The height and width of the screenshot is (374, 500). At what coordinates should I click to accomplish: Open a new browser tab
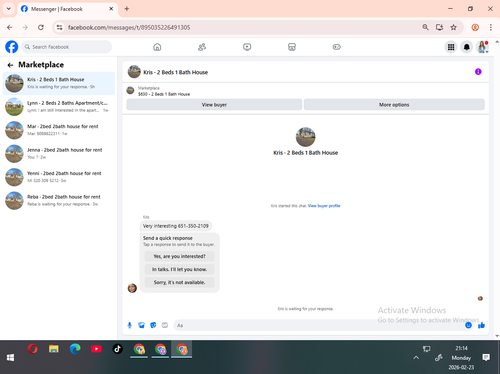coord(127,9)
